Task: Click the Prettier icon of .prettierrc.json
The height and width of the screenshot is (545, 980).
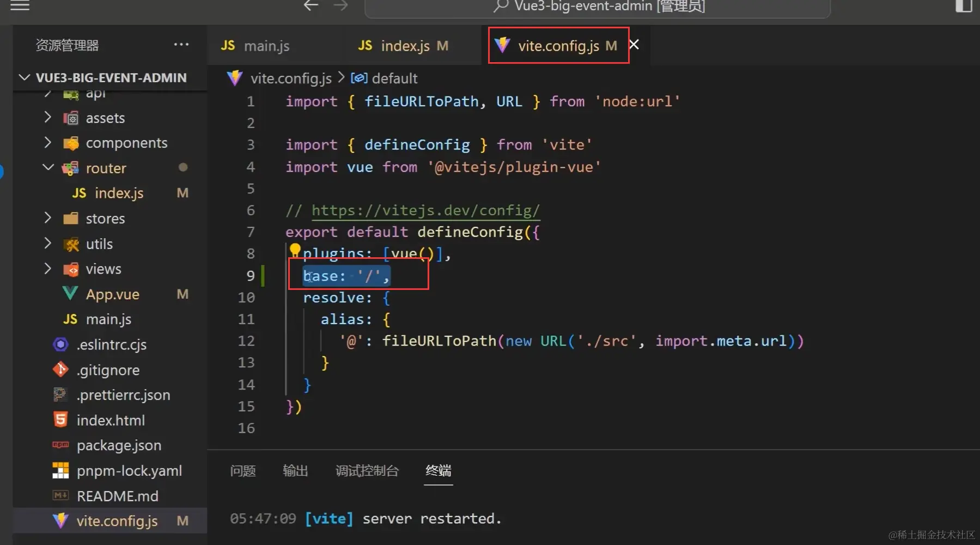Action: [60, 395]
